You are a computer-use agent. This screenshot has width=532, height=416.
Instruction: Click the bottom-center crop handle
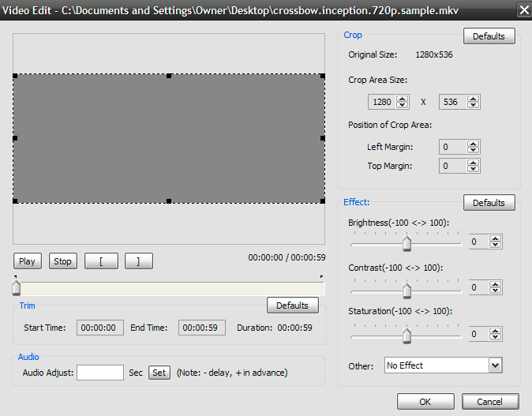point(169,201)
